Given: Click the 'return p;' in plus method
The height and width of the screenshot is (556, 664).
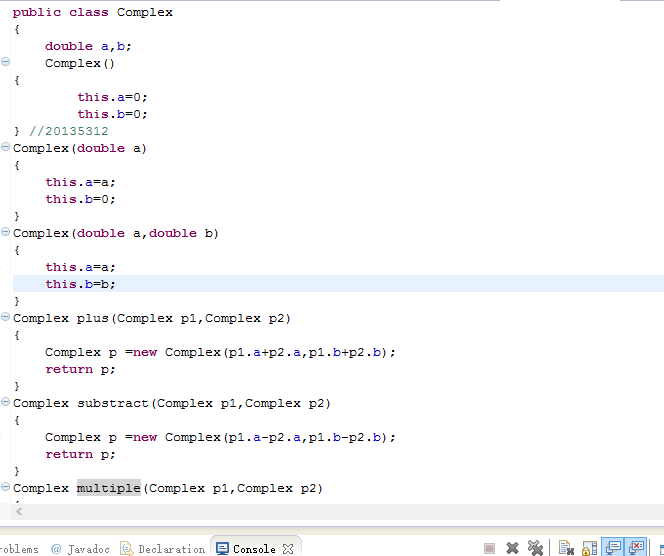Looking at the screenshot, I should coord(80,369).
